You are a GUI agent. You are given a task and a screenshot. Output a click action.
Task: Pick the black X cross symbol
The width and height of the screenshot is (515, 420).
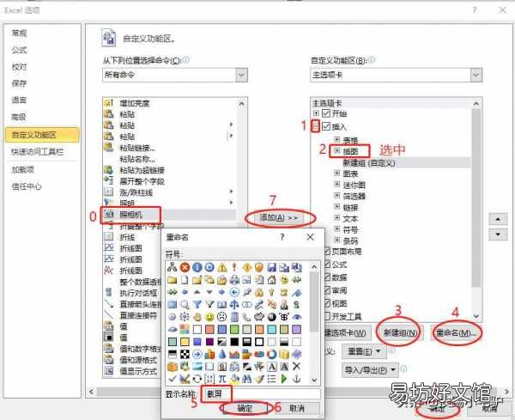(x=297, y=367)
